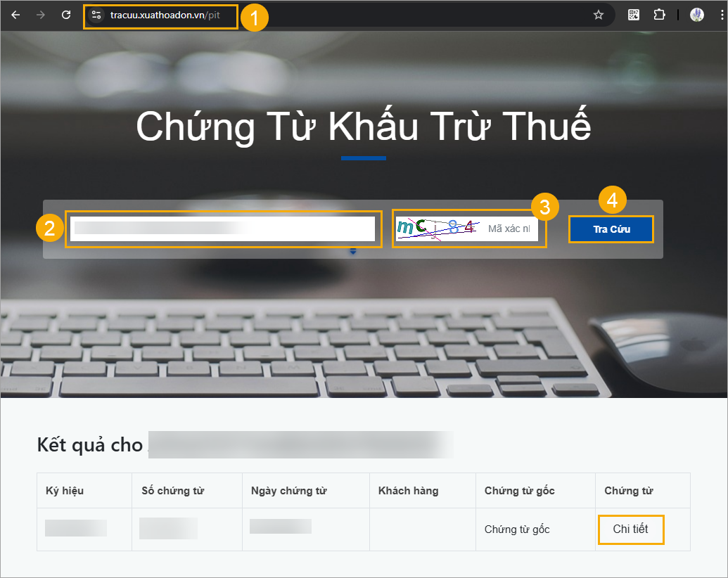728x578 pixels.
Task: Reload the page with the refresh icon
Action: pyautogui.click(x=66, y=15)
